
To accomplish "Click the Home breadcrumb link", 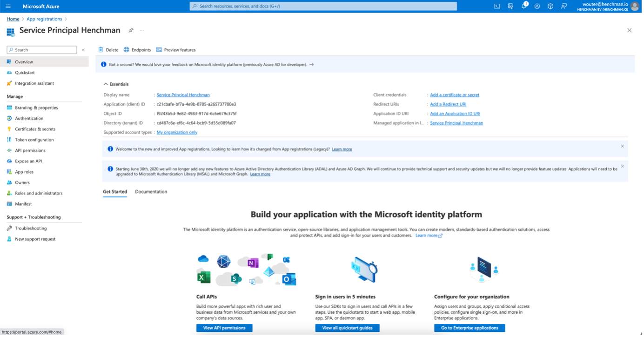I will (13, 19).
